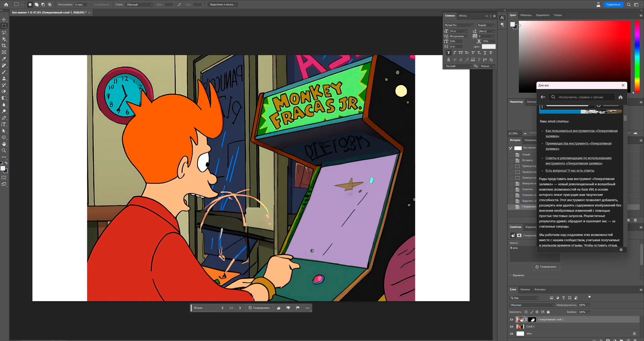Toggle lock all in Layers panel
Viewport: 644px width, 341px height.
(x=548, y=312)
